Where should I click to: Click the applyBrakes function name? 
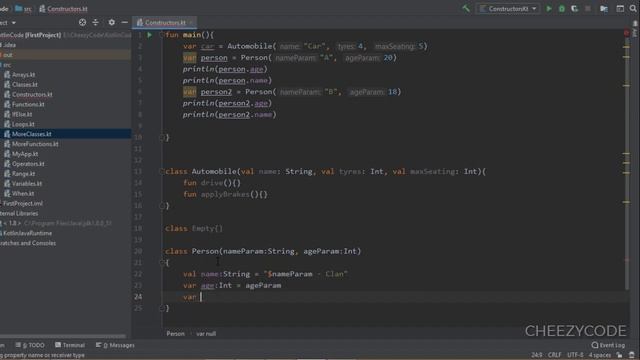pyautogui.click(x=225, y=194)
